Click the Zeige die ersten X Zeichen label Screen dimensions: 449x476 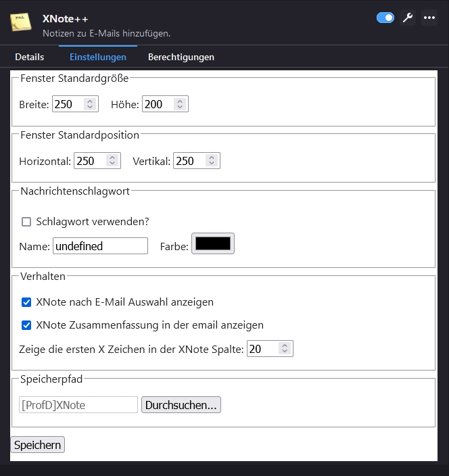[131, 350]
